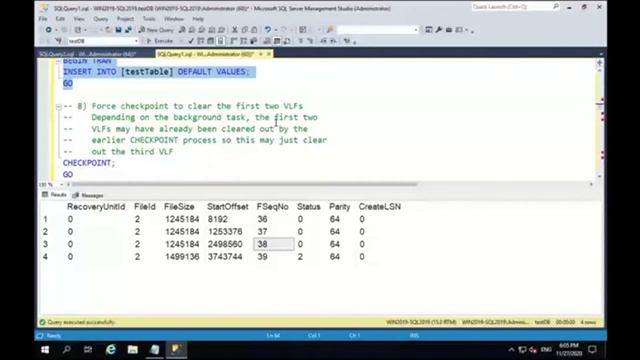The image size is (640, 360).
Task: Click the Save file toolbar icon
Action: 118,30
